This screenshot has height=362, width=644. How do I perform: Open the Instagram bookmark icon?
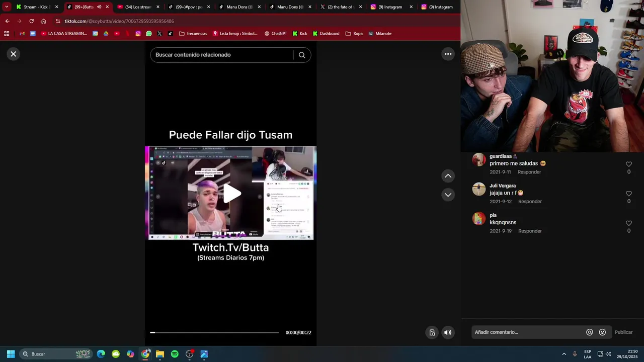pyautogui.click(x=138, y=34)
